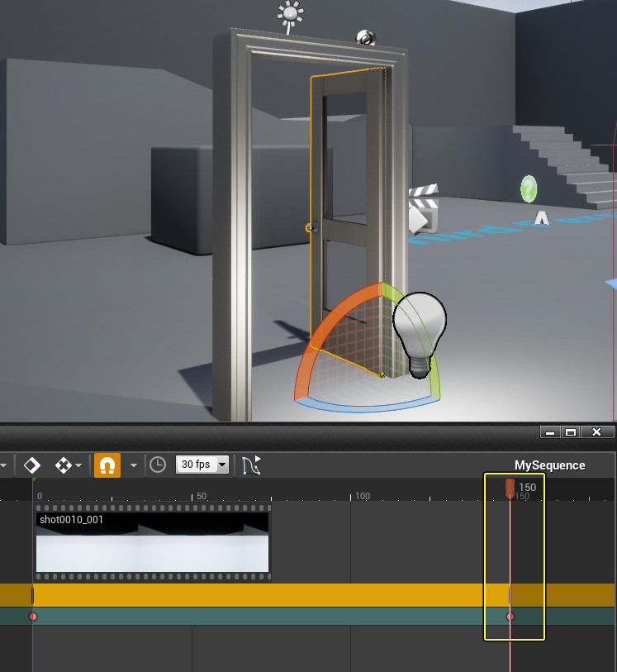Image resolution: width=617 pixels, height=672 pixels.
Task: Click the clock time display icon
Action: coord(157,465)
